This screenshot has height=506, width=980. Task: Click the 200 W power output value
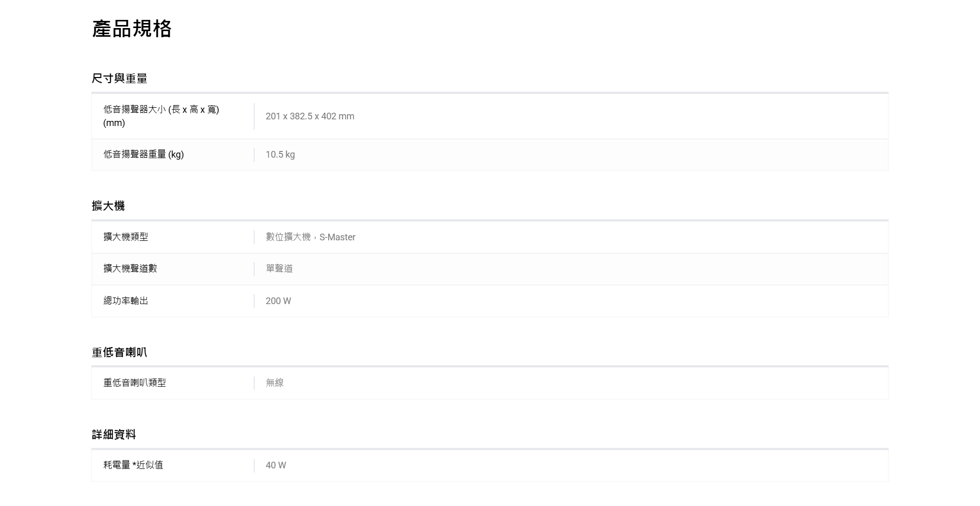tap(278, 301)
